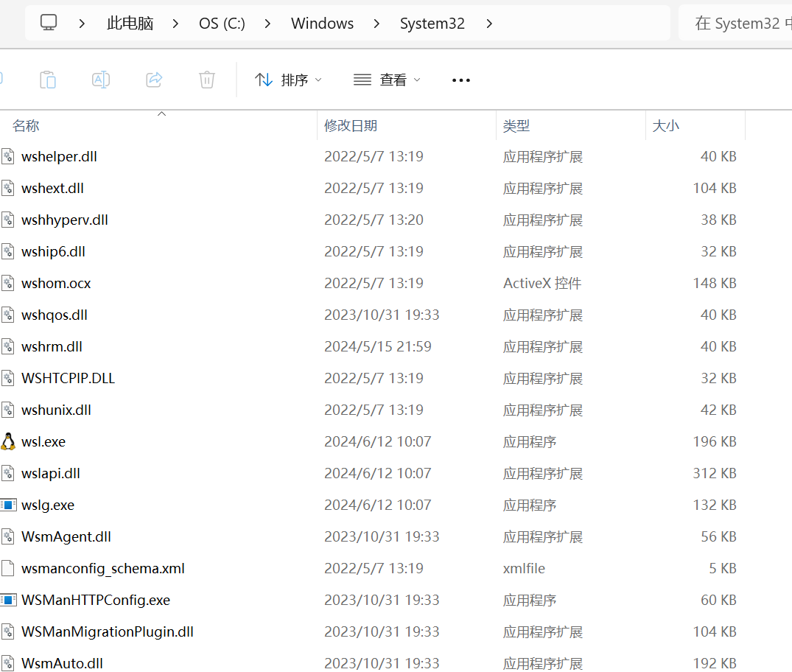This screenshot has height=672, width=792.
Task: Click the wsmanconfig_schema.xml file icon
Action: tap(7, 568)
